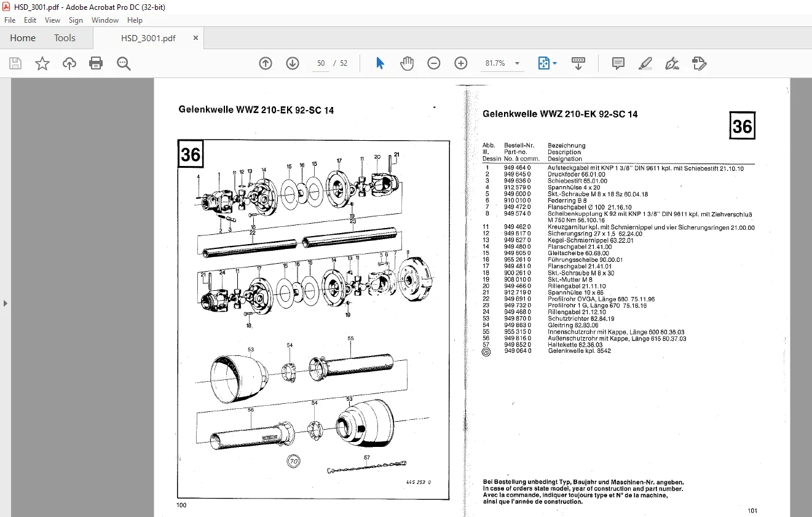Click the 81.7% zoom value field
Screen dimensions: 812x517
(495, 63)
